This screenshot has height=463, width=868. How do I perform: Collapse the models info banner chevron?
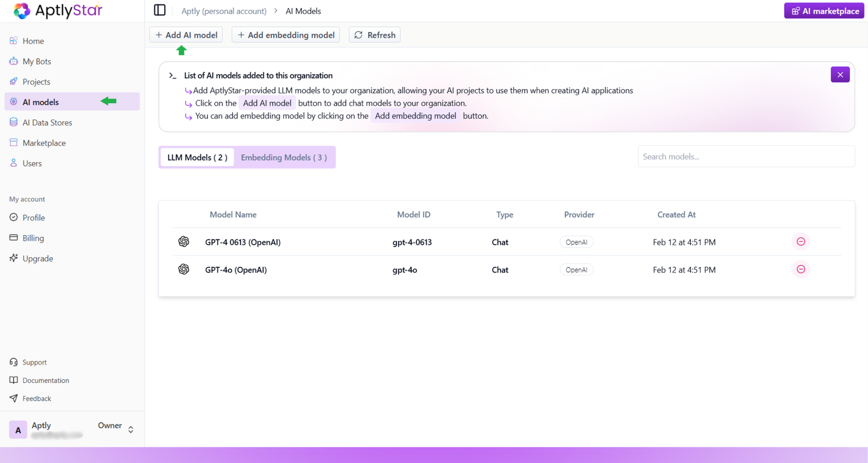tap(172, 76)
